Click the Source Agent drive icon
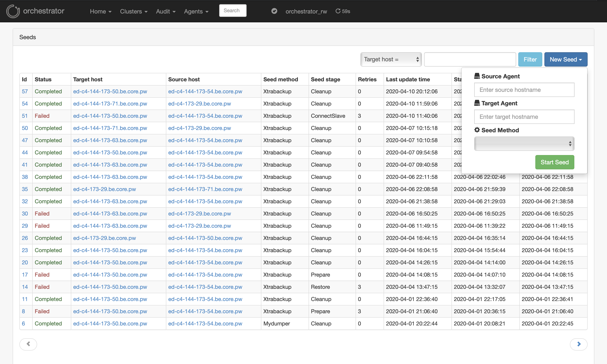The height and width of the screenshot is (364, 607). click(477, 76)
